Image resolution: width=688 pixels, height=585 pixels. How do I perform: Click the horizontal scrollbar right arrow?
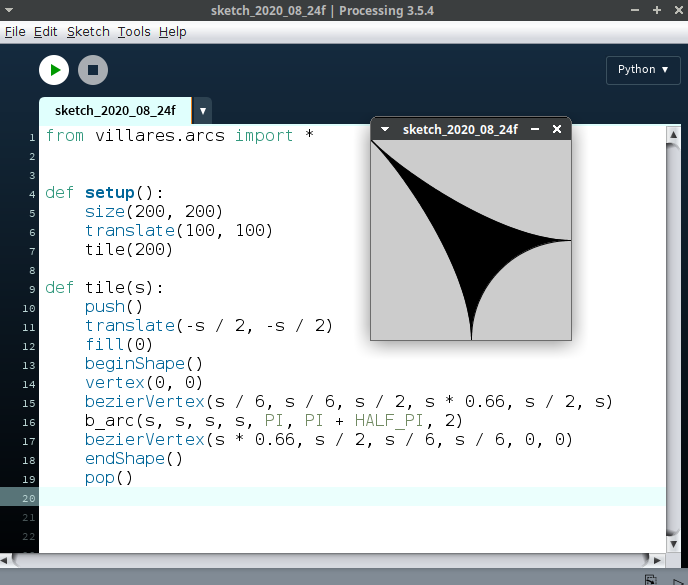[x=657, y=561]
